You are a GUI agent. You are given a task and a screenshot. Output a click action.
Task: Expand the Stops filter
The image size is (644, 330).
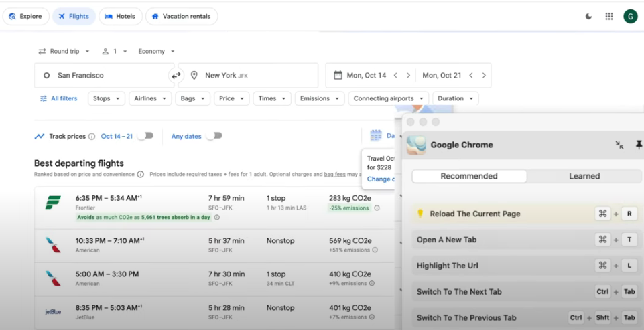coord(107,98)
